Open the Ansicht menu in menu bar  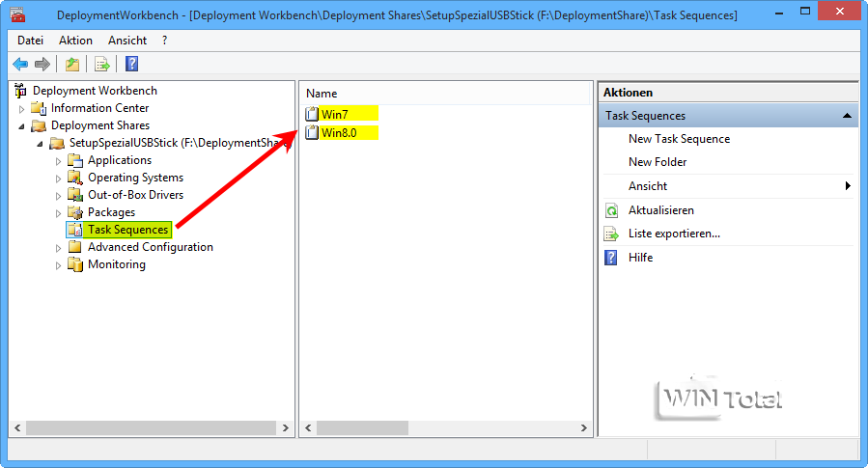tap(127, 41)
